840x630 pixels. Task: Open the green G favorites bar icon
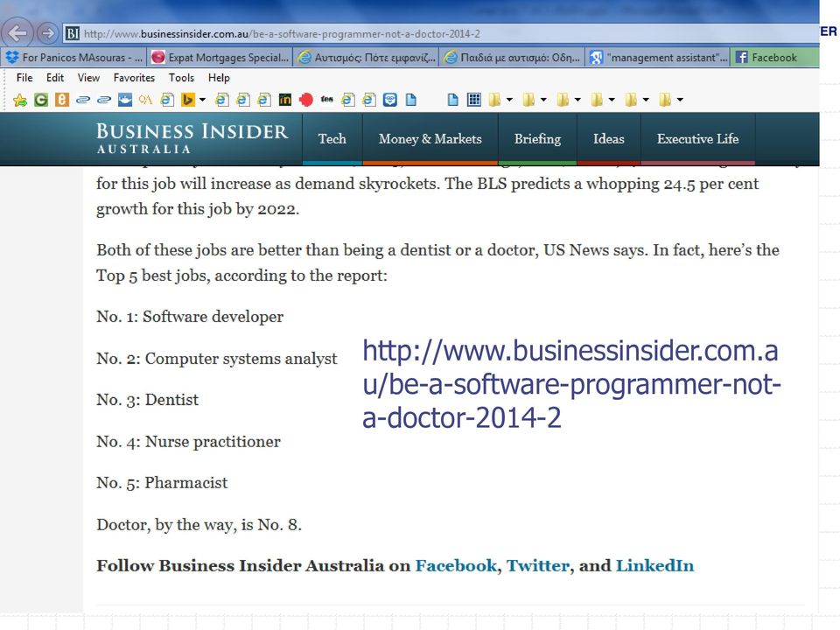tap(41, 100)
